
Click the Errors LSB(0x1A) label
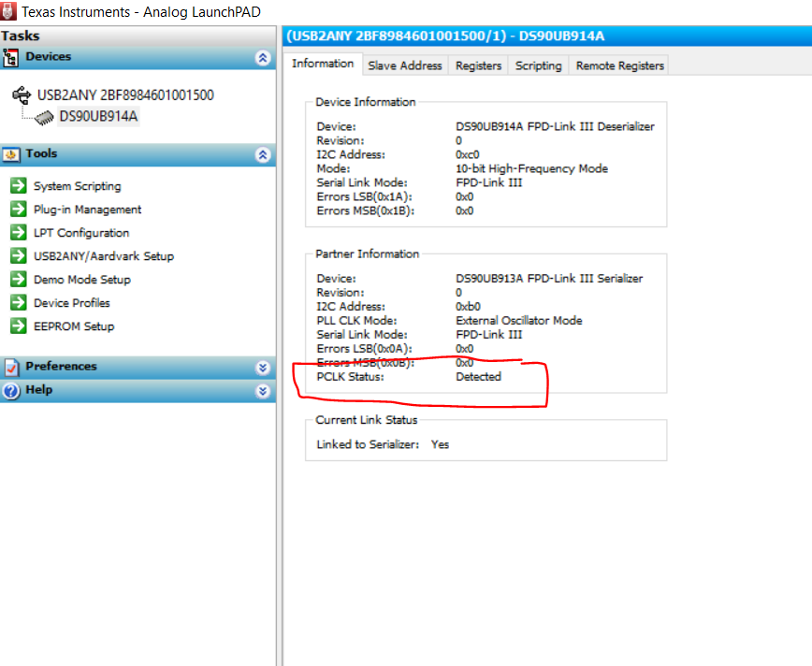pyautogui.click(x=365, y=196)
